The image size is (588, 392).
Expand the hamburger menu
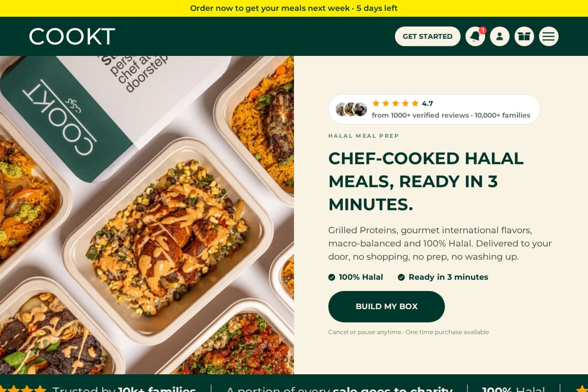click(x=549, y=36)
